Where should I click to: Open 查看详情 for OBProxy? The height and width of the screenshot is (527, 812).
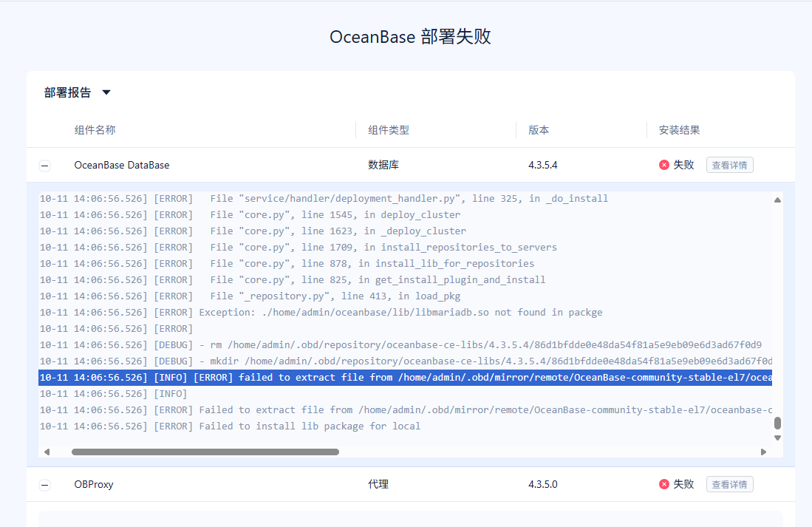click(x=729, y=484)
